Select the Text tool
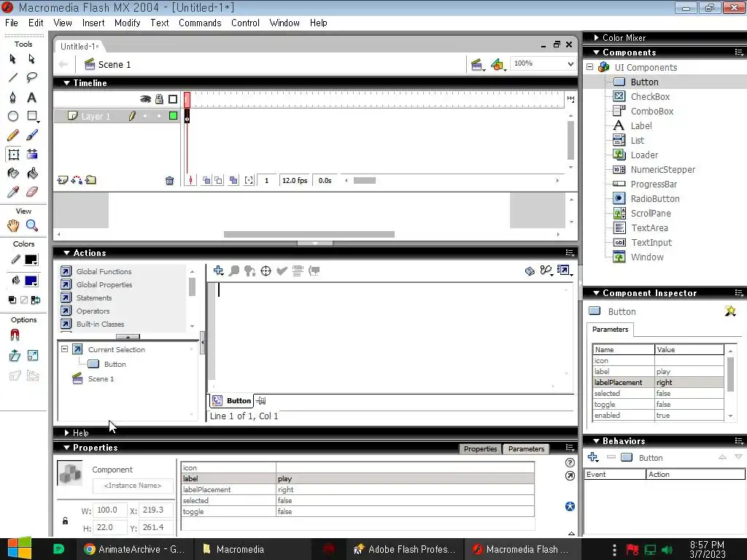Image resolution: width=747 pixels, height=560 pixels. (x=31, y=97)
